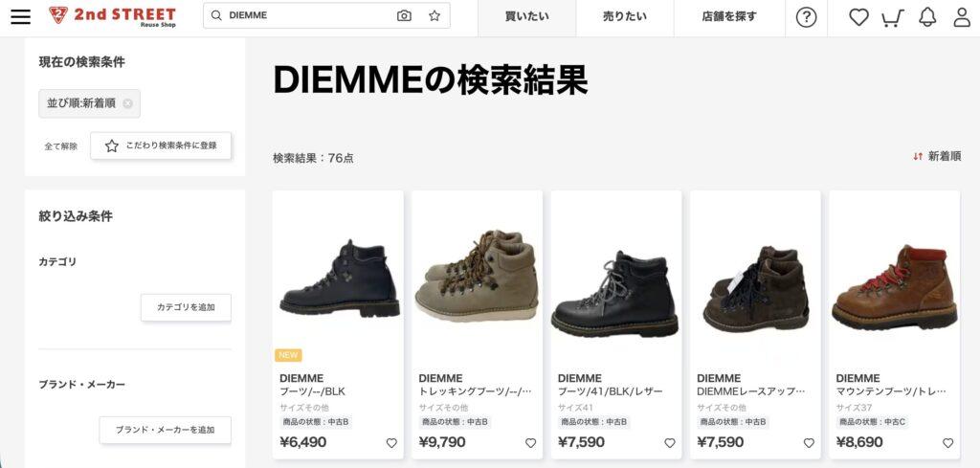
Task: Open the shopping cart
Action: click(893, 18)
